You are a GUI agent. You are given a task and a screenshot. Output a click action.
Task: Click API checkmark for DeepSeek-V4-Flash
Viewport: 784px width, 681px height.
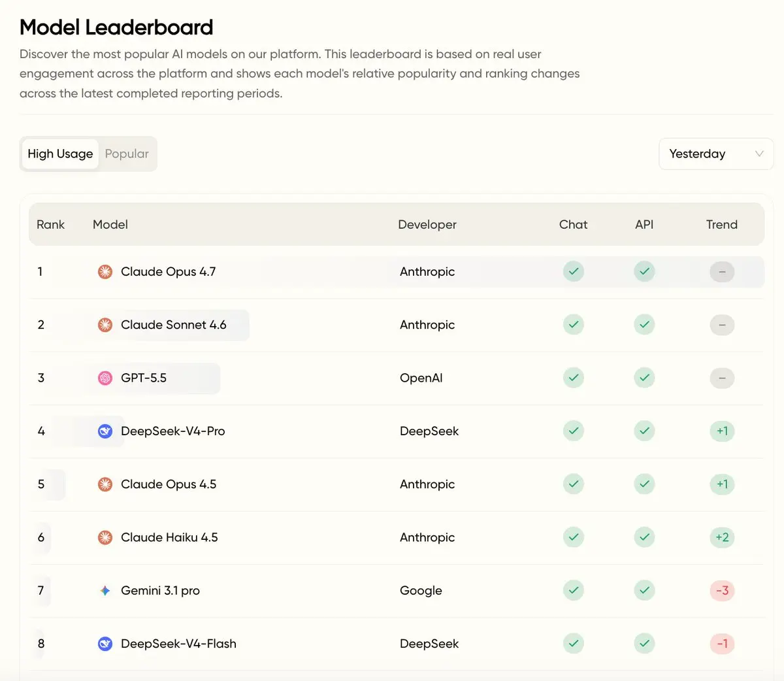point(644,643)
